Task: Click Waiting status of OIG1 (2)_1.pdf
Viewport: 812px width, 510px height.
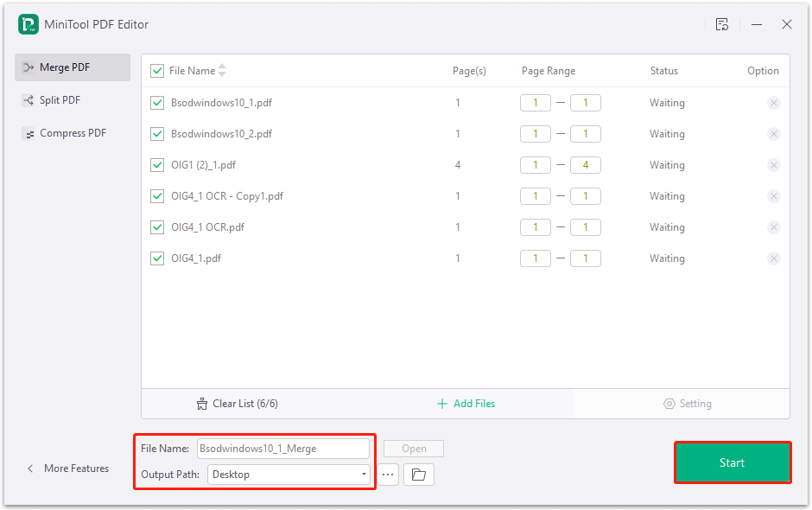Action: [667, 165]
